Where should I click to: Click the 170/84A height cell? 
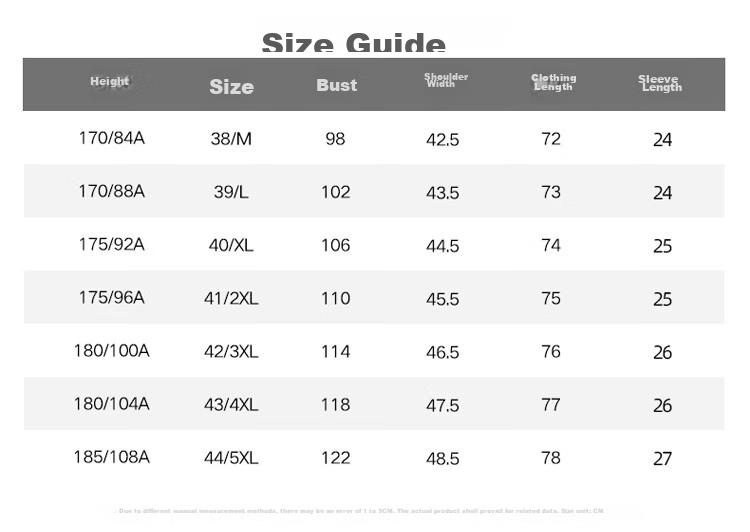[111, 138]
